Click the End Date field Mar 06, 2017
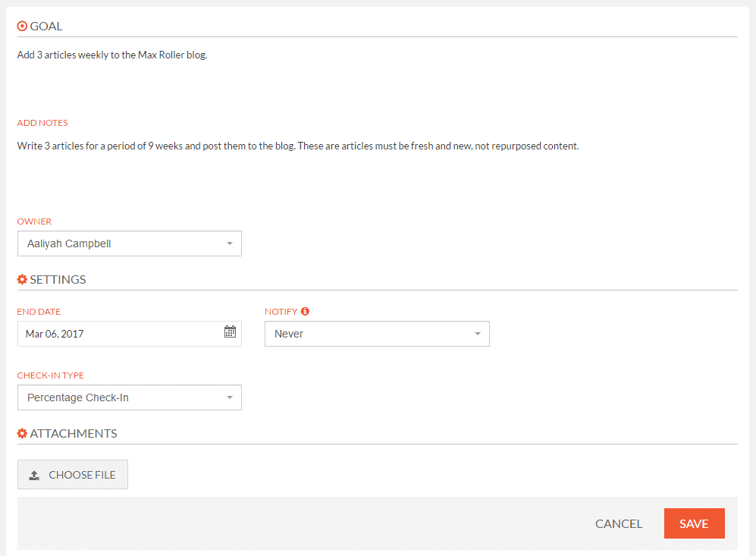 [x=130, y=334]
